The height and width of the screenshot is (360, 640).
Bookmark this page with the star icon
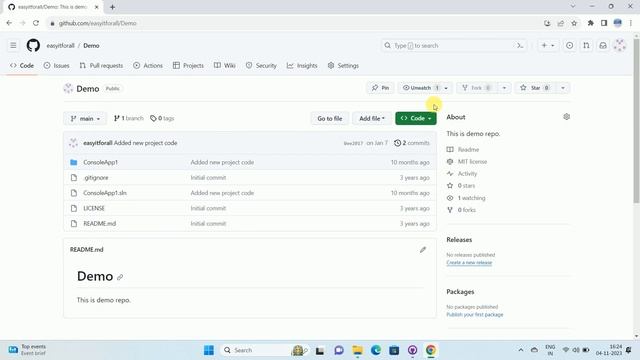pyautogui.click(x=574, y=23)
